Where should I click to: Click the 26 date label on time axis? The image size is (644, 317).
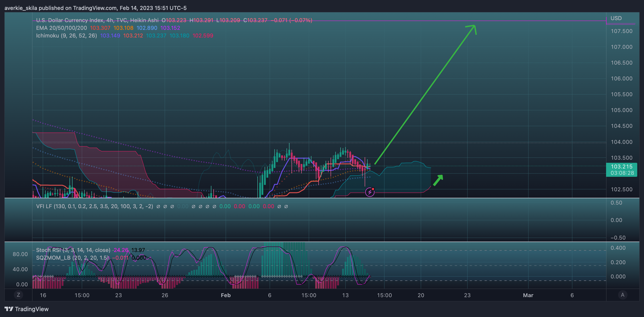pos(165,295)
